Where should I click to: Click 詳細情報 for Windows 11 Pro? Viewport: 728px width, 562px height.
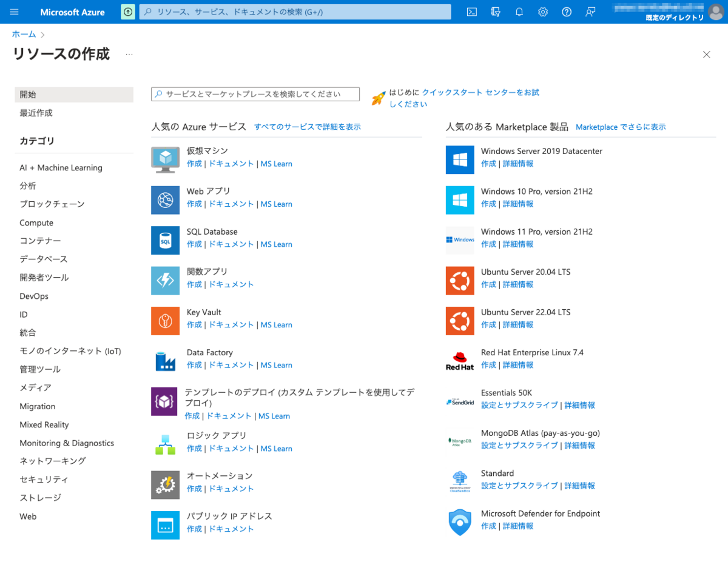point(518,244)
